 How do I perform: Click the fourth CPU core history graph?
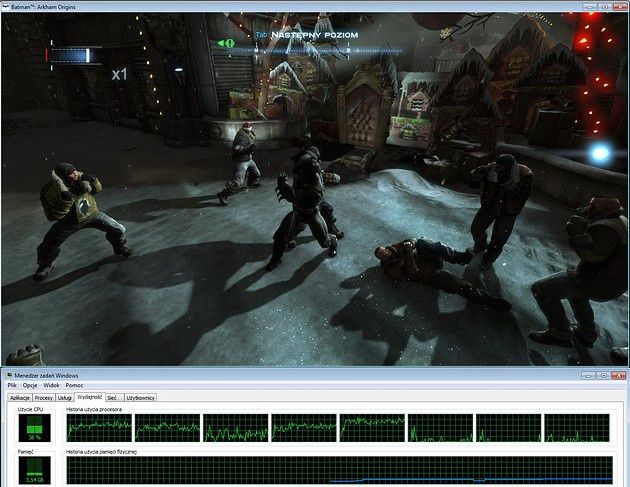coord(304,428)
